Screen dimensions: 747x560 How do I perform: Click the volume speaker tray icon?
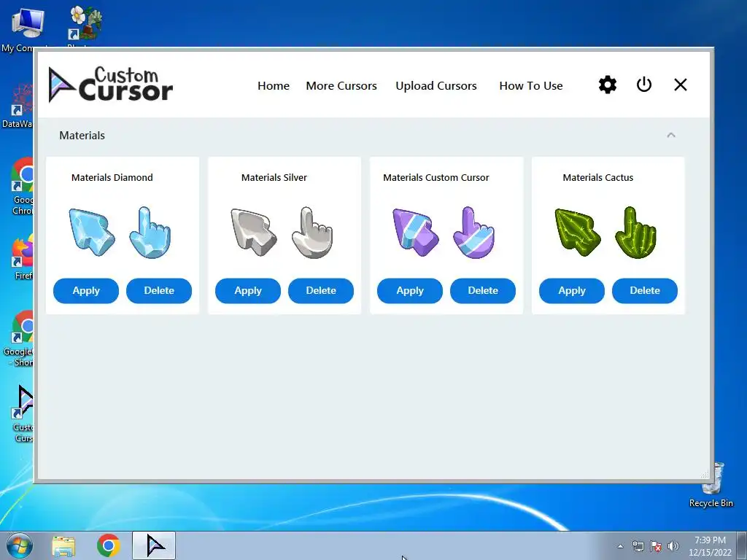tap(673, 546)
